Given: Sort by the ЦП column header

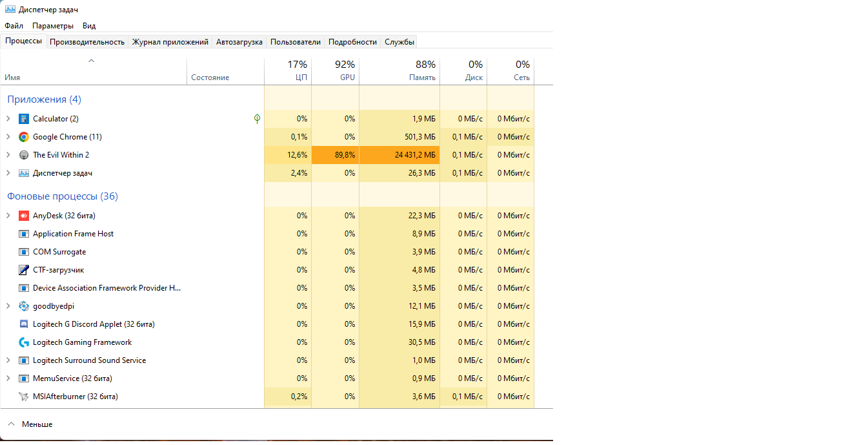Looking at the screenshot, I should click(x=288, y=71).
